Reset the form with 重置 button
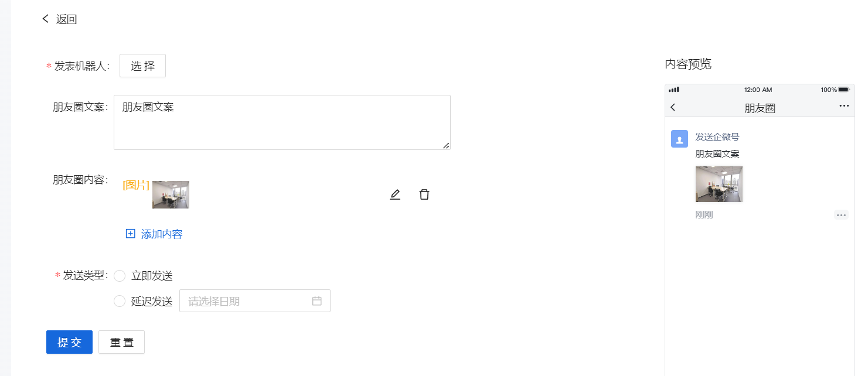 coord(121,342)
